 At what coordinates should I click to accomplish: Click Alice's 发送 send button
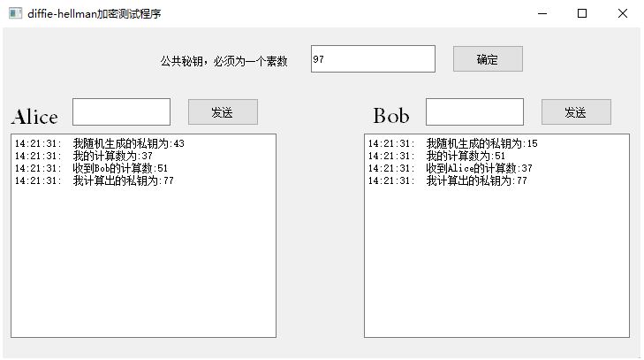223,111
